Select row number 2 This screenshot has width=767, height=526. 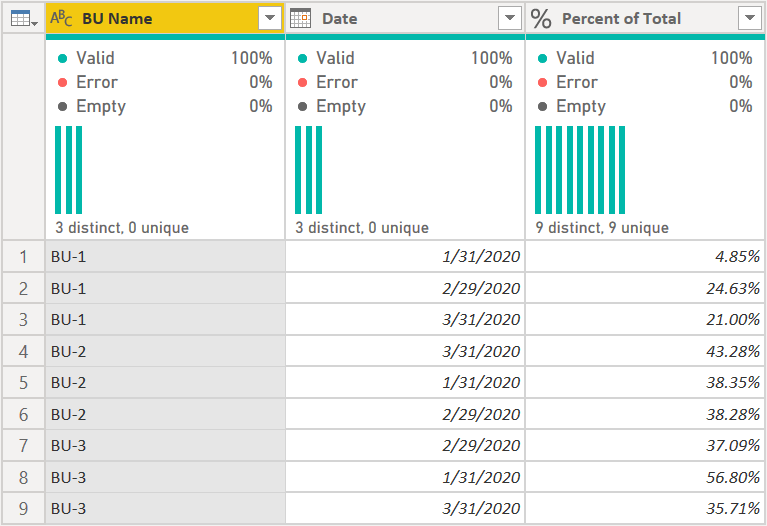point(23,288)
